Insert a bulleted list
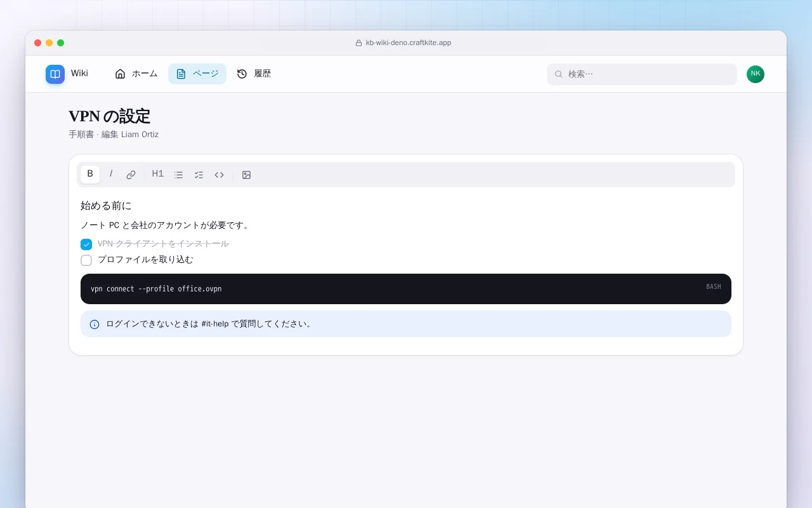Screen dimensions: 812x508 click(178, 175)
